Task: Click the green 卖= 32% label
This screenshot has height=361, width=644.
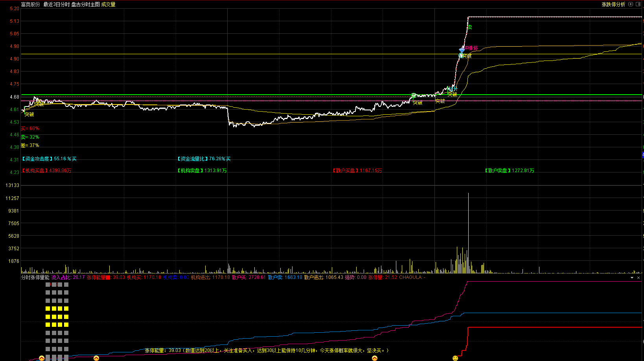Action: pos(30,137)
